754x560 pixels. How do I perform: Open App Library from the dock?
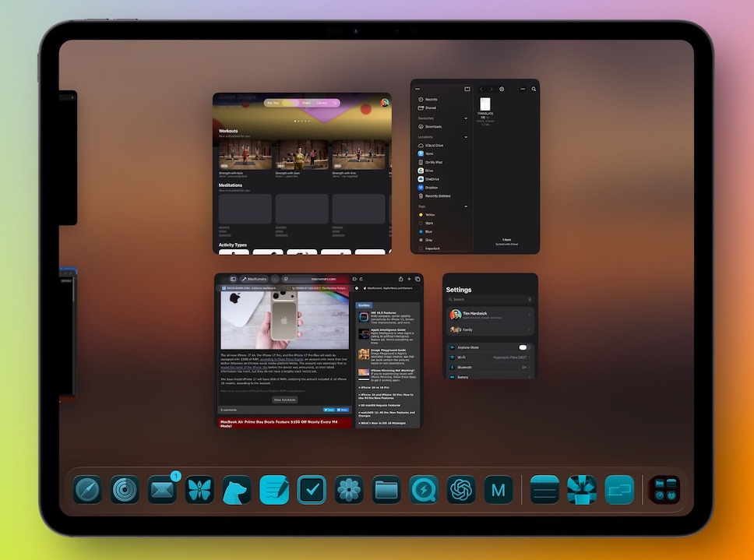(x=664, y=490)
